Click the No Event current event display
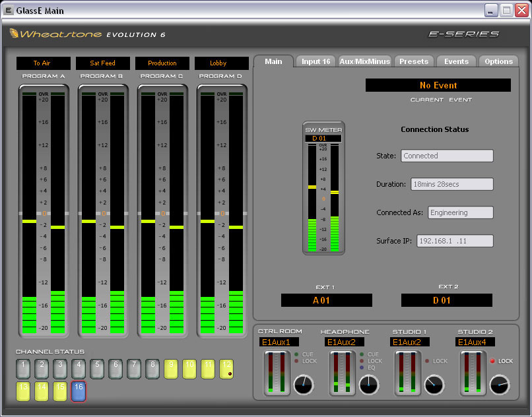This screenshot has width=532, height=417. pyautogui.click(x=438, y=85)
